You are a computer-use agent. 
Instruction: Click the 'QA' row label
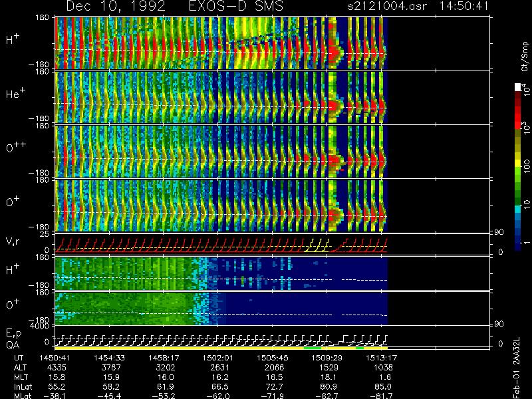coord(13,345)
